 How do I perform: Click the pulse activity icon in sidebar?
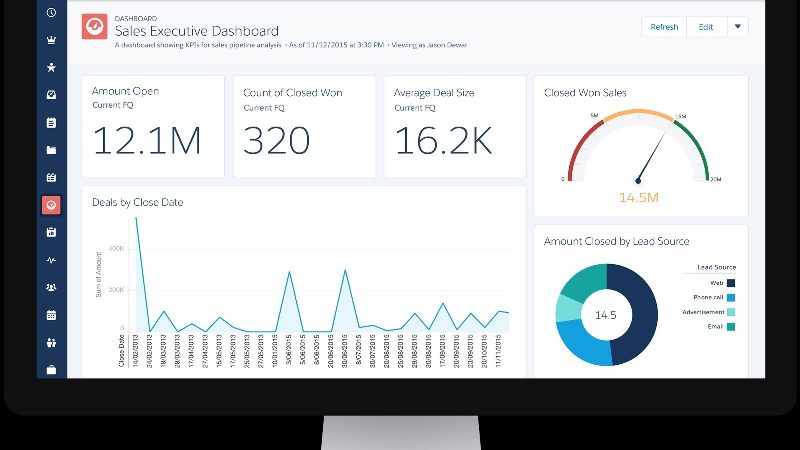pos(51,260)
